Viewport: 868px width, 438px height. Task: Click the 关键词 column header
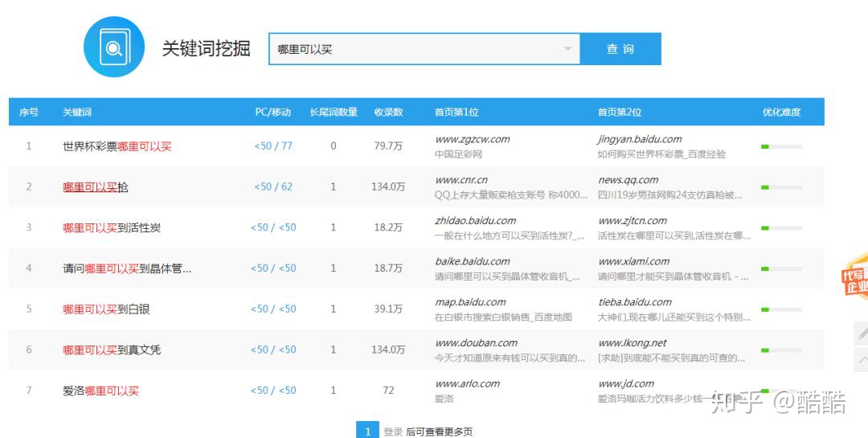tap(77, 112)
